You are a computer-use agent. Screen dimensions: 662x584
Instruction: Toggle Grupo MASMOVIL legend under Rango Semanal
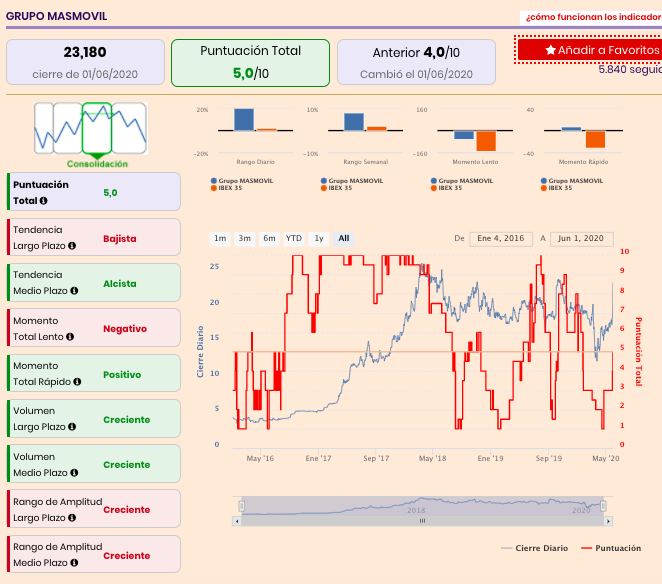click(x=352, y=181)
